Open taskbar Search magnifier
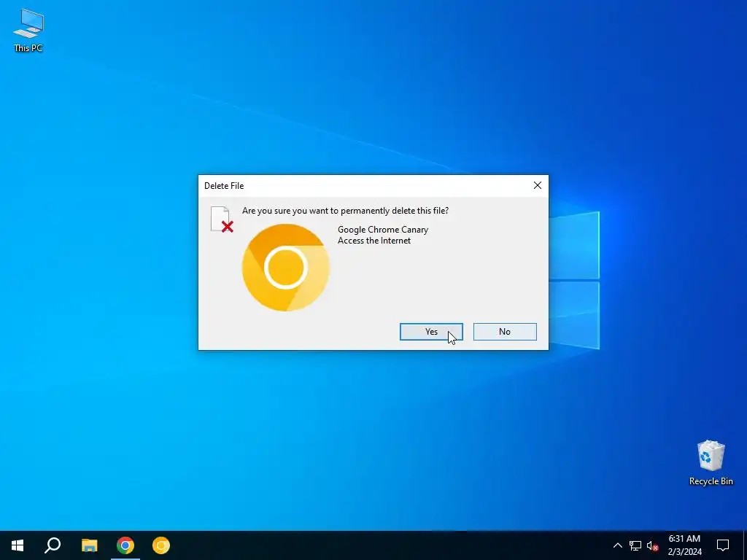Image resolution: width=747 pixels, height=560 pixels. [x=53, y=545]
